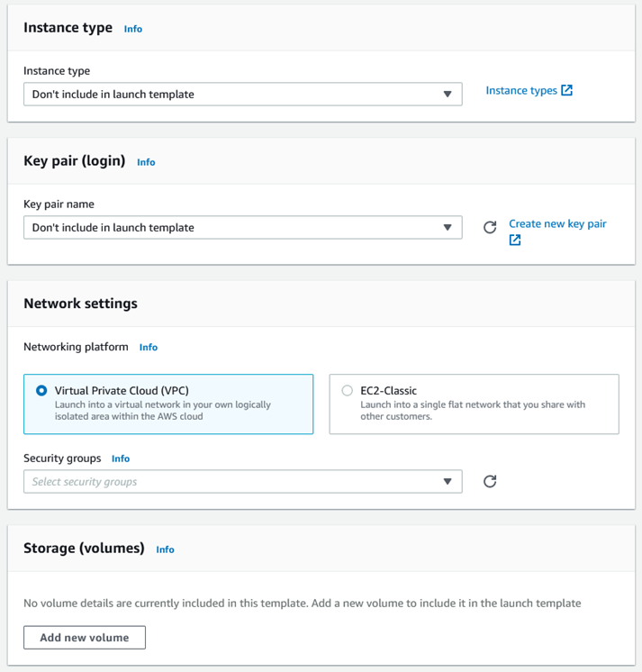
Task: Follow the Instance types link
Action: pyautogui.click(x=521, y=90)
